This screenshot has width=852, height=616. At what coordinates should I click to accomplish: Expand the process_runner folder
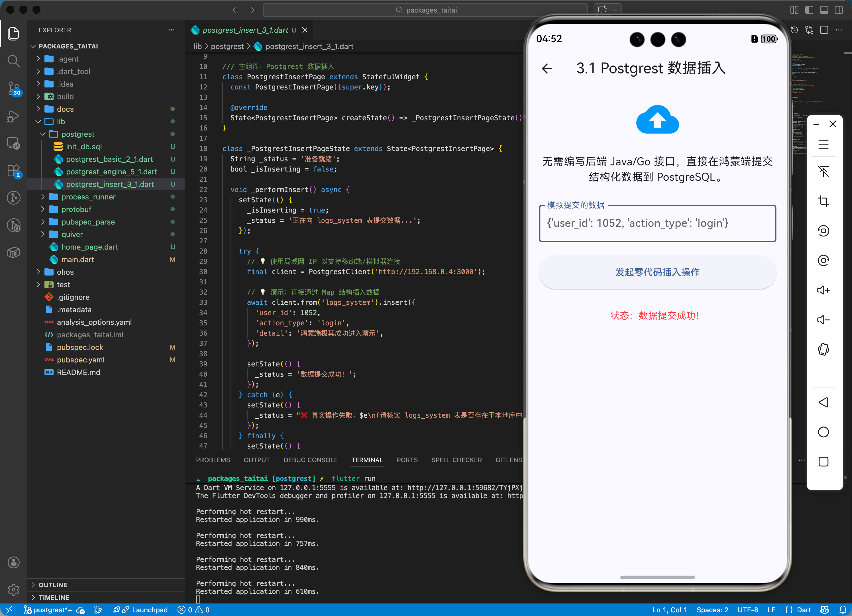coord(88,197)
